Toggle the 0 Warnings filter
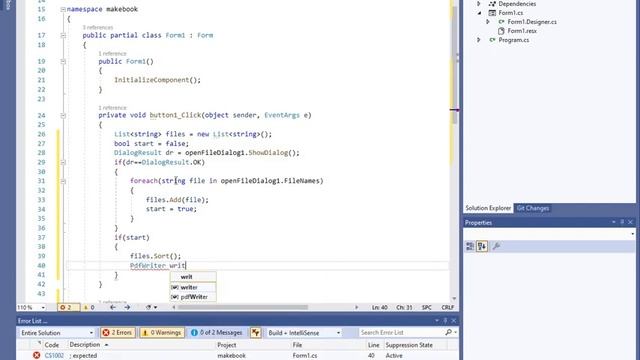 161,333
